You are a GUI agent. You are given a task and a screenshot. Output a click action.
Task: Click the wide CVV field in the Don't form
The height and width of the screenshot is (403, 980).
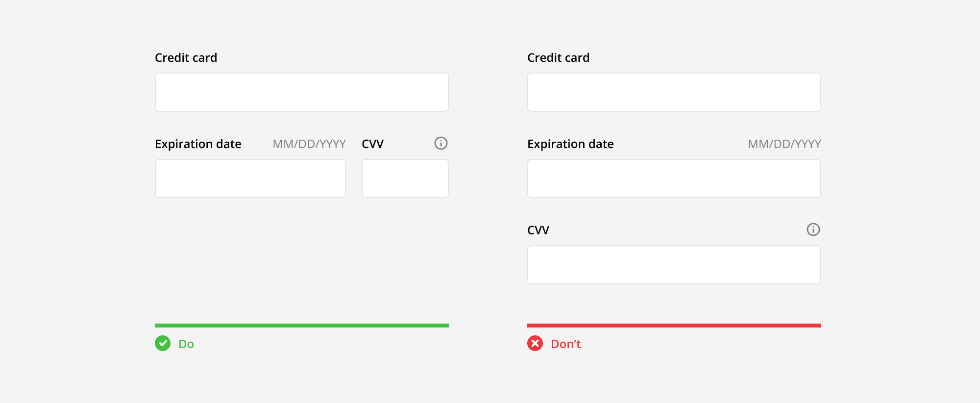click(x=674, y=265)
